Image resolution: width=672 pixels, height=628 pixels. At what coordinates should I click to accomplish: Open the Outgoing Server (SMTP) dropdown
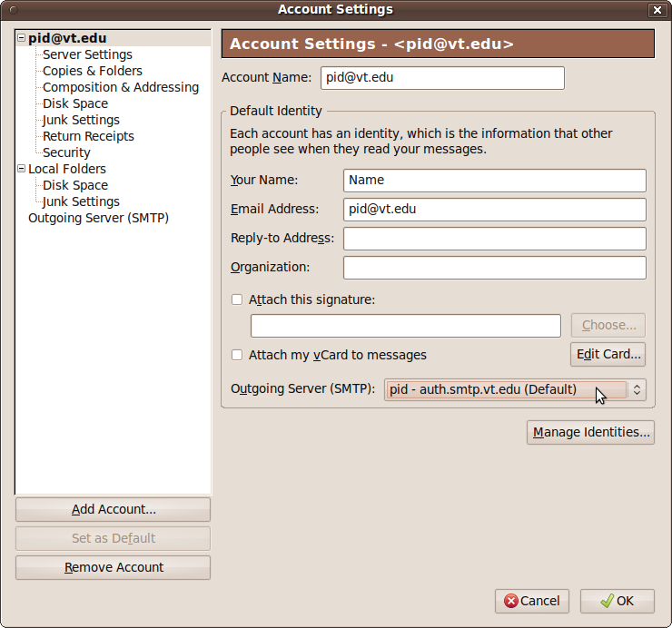pyautogui.click(x=515, y=389)
